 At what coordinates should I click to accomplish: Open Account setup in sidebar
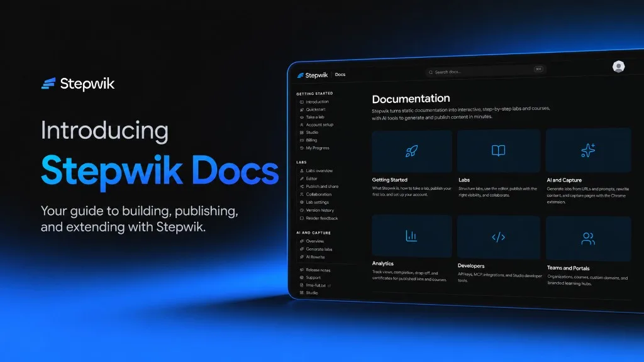(319, 125)
